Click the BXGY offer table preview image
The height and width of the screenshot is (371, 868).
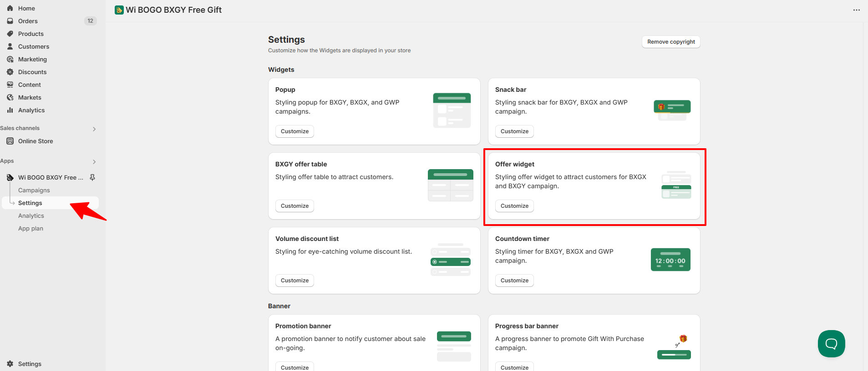click(x=451, y=185)
